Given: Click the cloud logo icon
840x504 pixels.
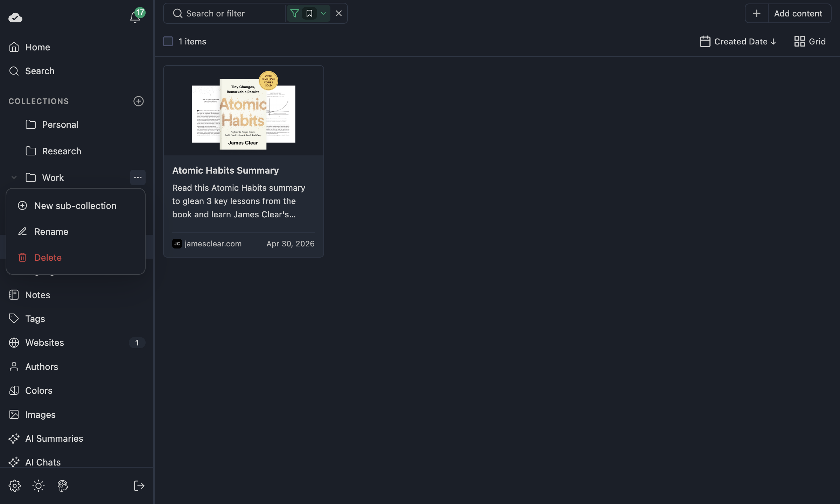Looking at the screenshot, I should (15, 17).
